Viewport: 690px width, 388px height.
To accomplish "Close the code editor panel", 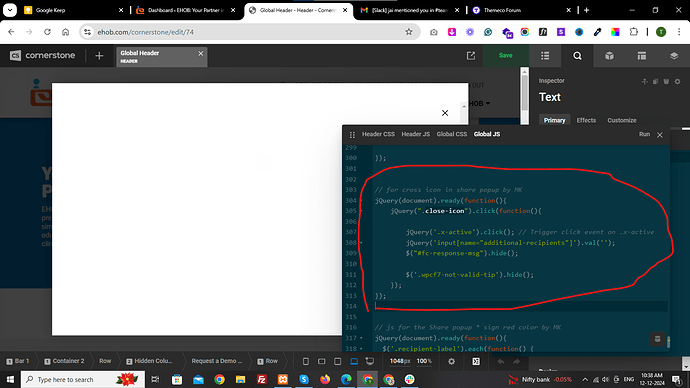I will (x=660, y=135).
